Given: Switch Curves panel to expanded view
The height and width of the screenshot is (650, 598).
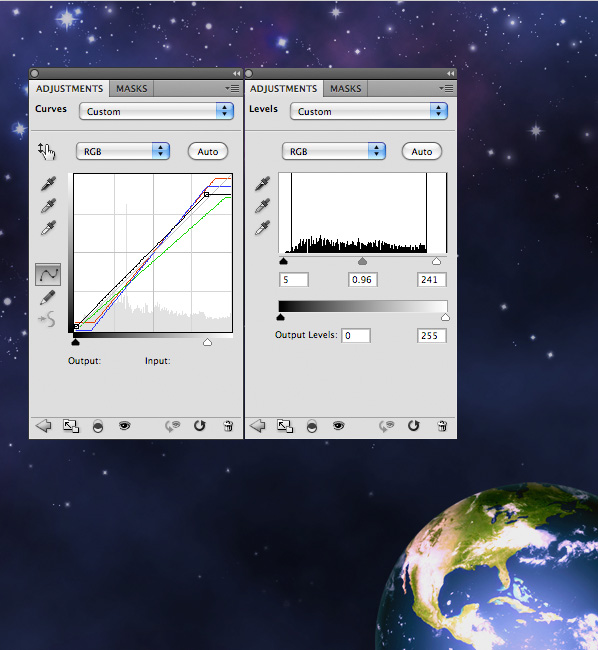Looking at the screenshot, I should tap(71, 426).
